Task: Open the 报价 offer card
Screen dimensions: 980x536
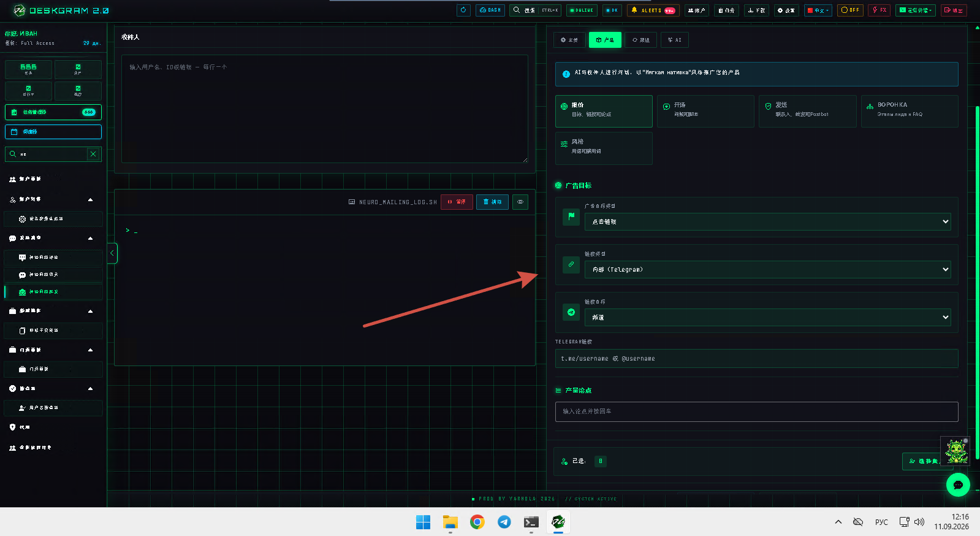Action: pos(604,111)
